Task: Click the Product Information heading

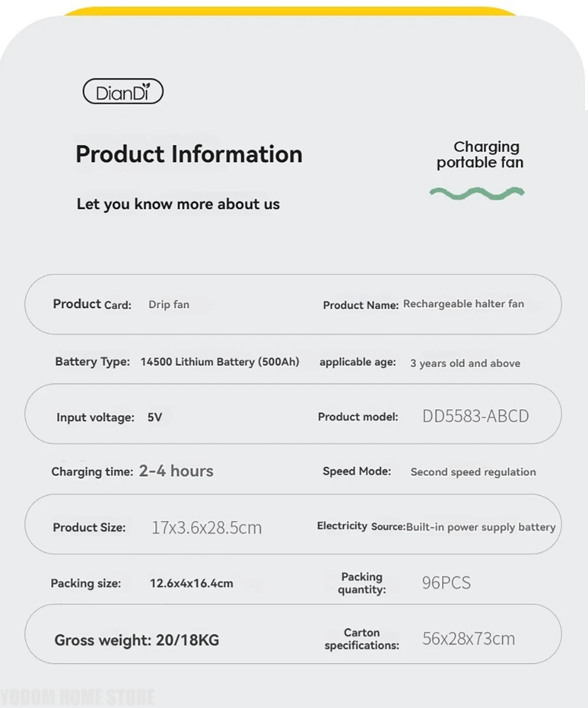Action: coord(189,154)
